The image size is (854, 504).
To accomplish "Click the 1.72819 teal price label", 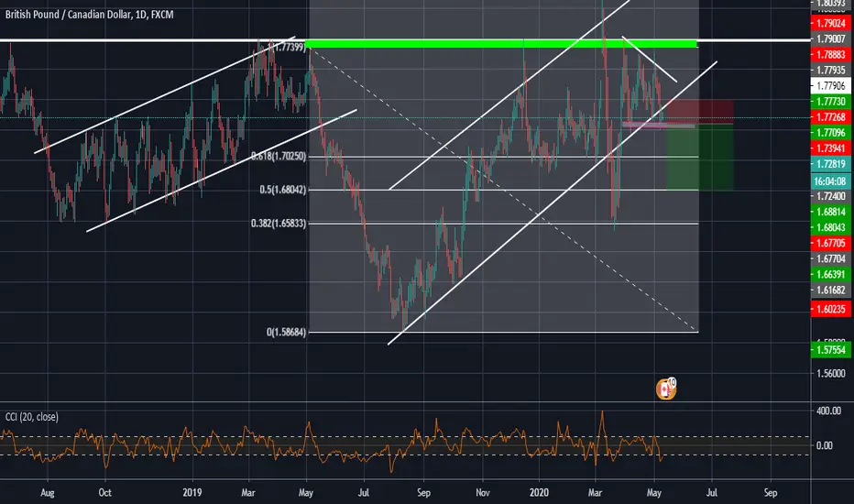I will pos(830,164).
